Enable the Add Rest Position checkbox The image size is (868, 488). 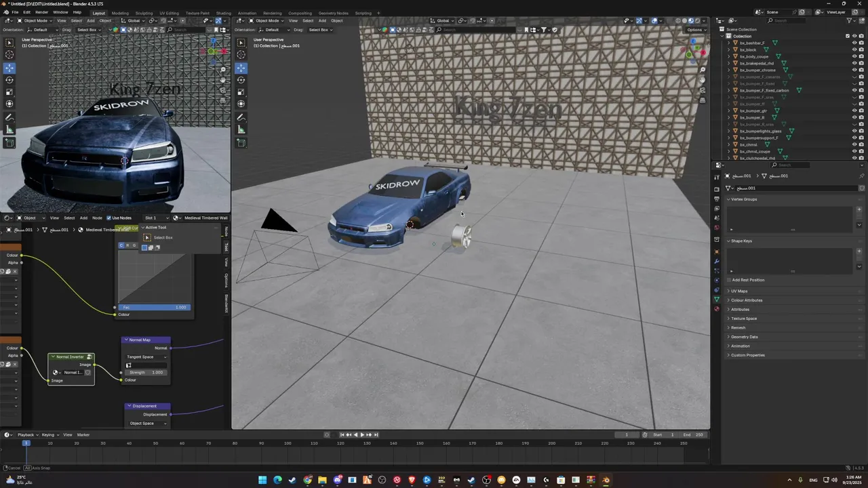[729, 280]
